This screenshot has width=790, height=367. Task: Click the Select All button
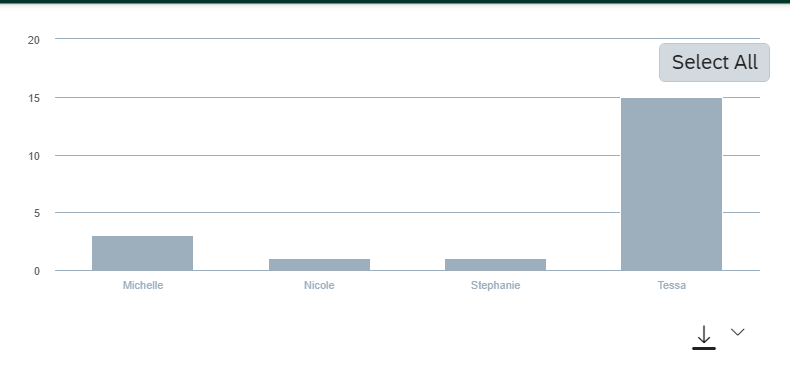[714, 63]
